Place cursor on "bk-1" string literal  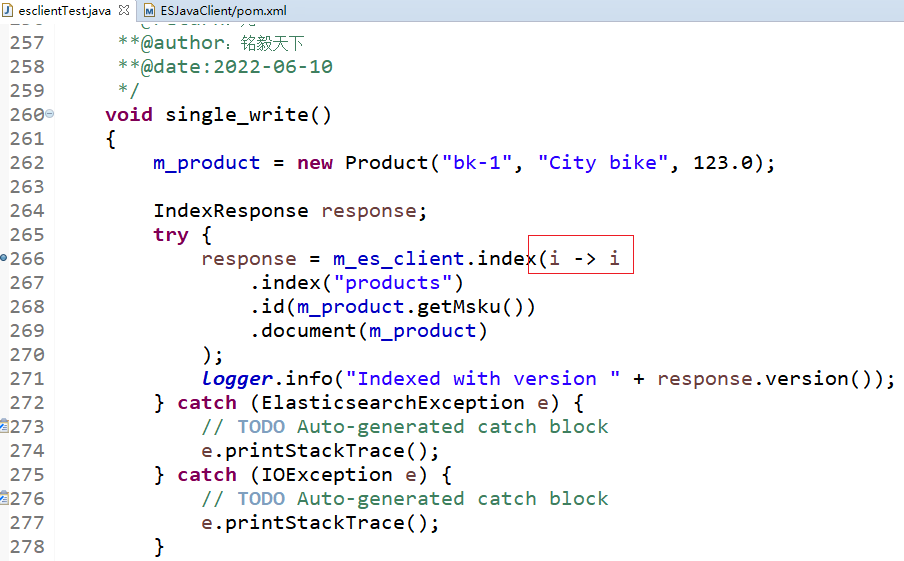(477, 163)
